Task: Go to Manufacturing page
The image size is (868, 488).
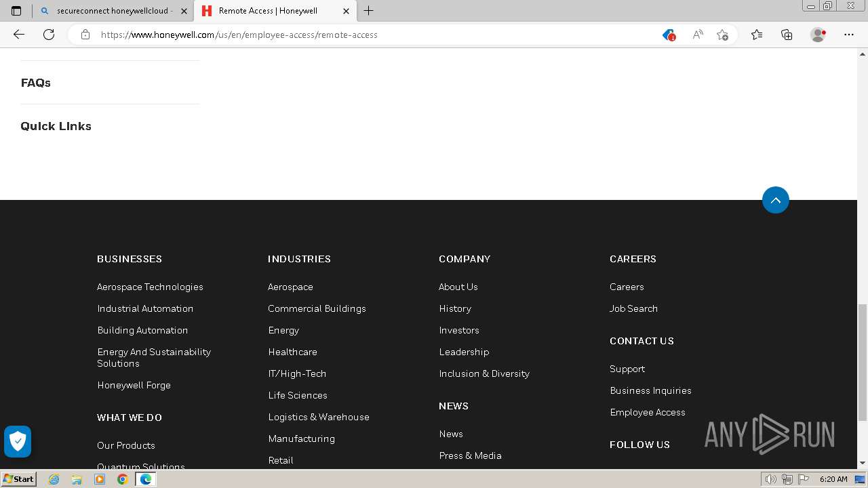Action: (301, 439)
